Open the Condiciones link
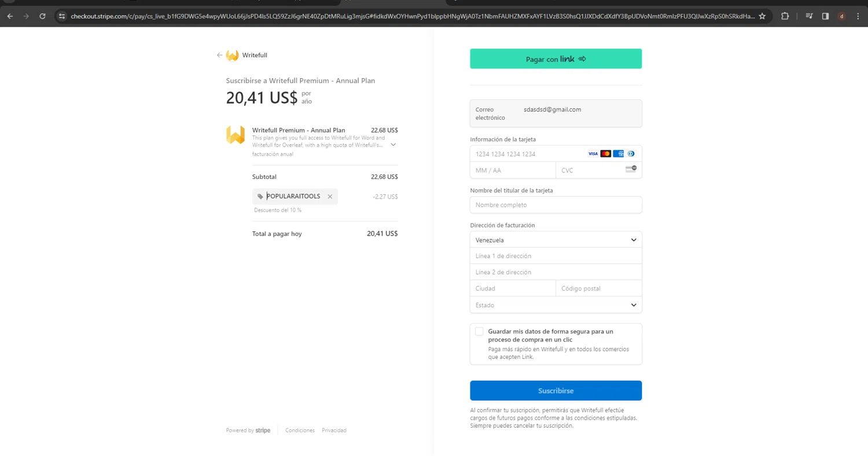Viewport: 868px width, 456px height. click(300, 431)
